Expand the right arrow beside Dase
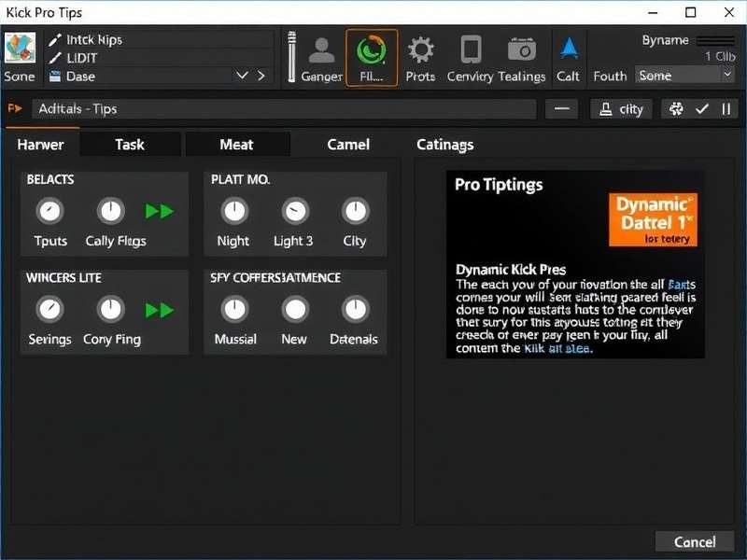Image resolution: width=747 pixels, height=560 pixels. pyautogui.click(x=260, y=77)
